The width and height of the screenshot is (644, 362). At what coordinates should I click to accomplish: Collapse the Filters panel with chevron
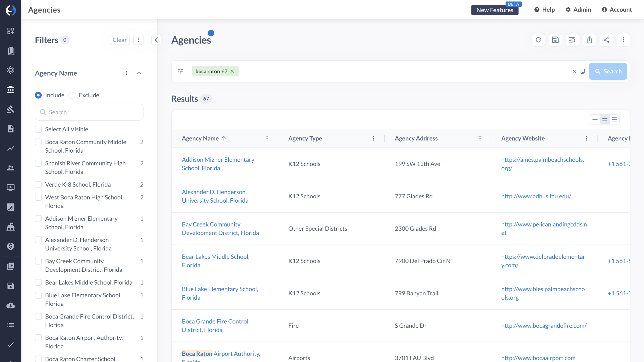click(156, 40)
